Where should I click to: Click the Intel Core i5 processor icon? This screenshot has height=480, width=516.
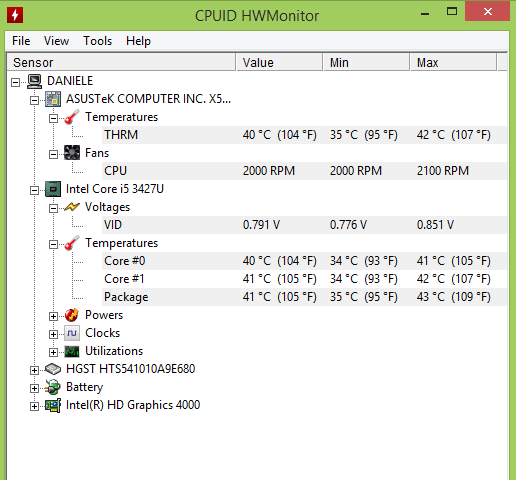(x=53, y=189)
